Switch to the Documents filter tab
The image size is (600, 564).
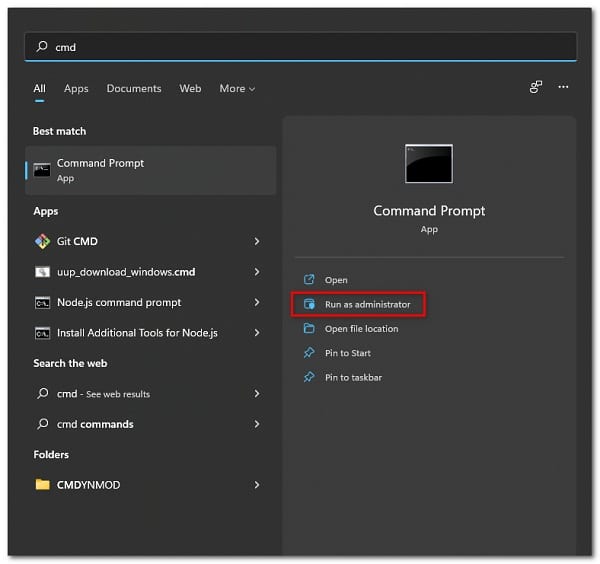[x=134, y=89]
